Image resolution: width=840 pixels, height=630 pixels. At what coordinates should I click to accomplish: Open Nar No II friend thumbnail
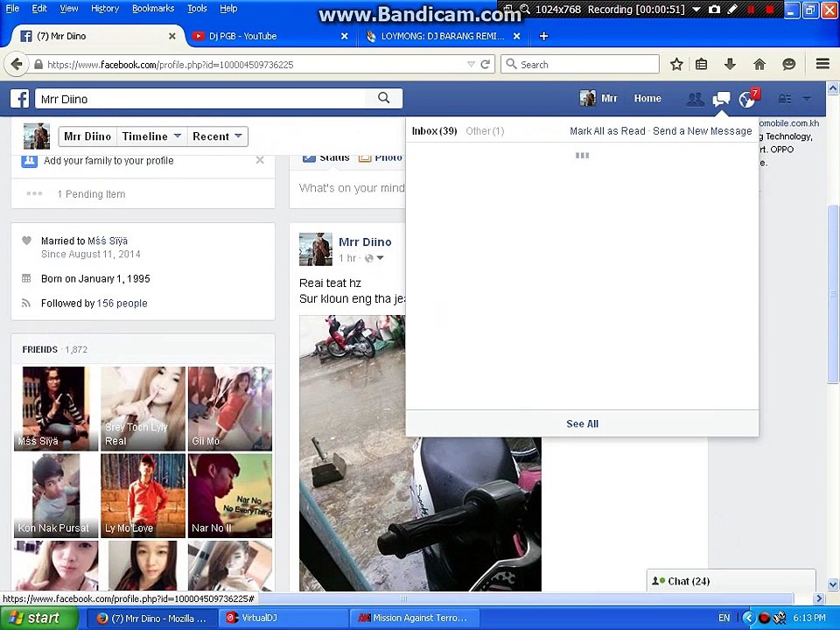pos(230,495)
